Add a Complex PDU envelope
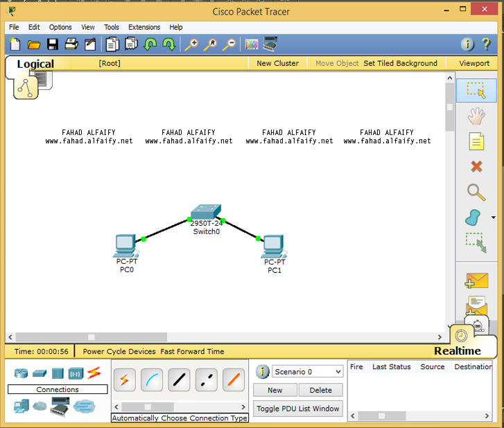504x428 pixels. coord(476,305)
